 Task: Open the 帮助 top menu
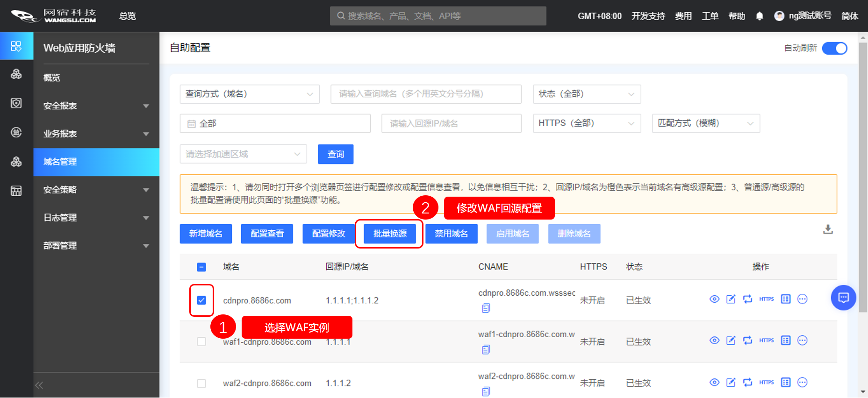coord(737,16)
